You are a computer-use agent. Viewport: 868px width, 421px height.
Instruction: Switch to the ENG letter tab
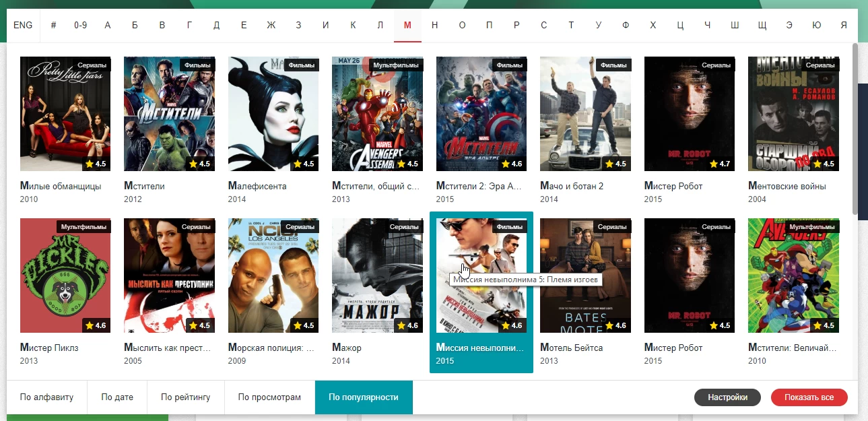[23, 26]
